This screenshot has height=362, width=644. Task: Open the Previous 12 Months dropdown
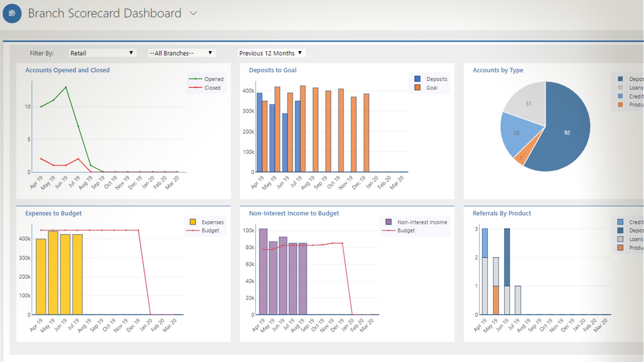(270, 53)
